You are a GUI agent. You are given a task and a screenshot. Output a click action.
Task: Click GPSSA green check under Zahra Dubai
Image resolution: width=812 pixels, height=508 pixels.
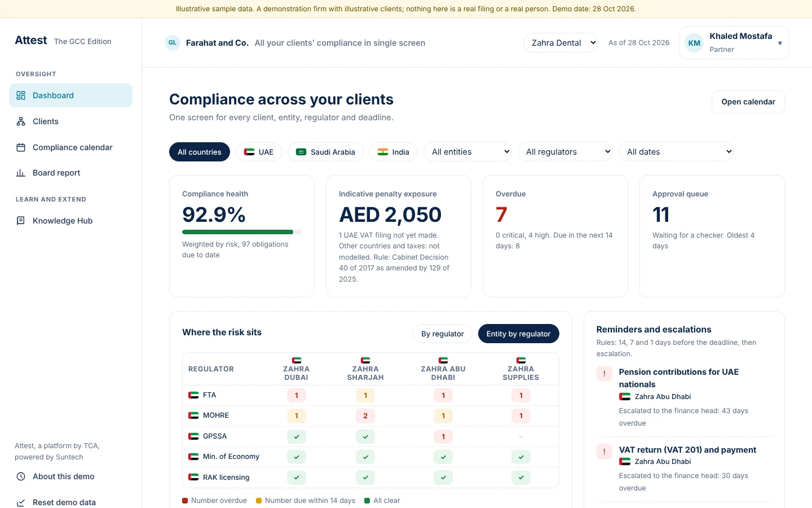tap(297, 436)
